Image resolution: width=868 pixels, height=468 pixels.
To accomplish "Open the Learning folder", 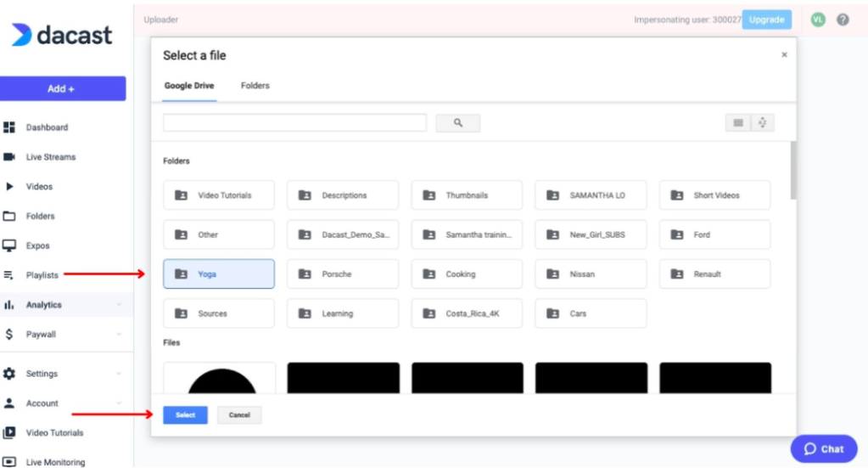I will [x=343, y=313].
